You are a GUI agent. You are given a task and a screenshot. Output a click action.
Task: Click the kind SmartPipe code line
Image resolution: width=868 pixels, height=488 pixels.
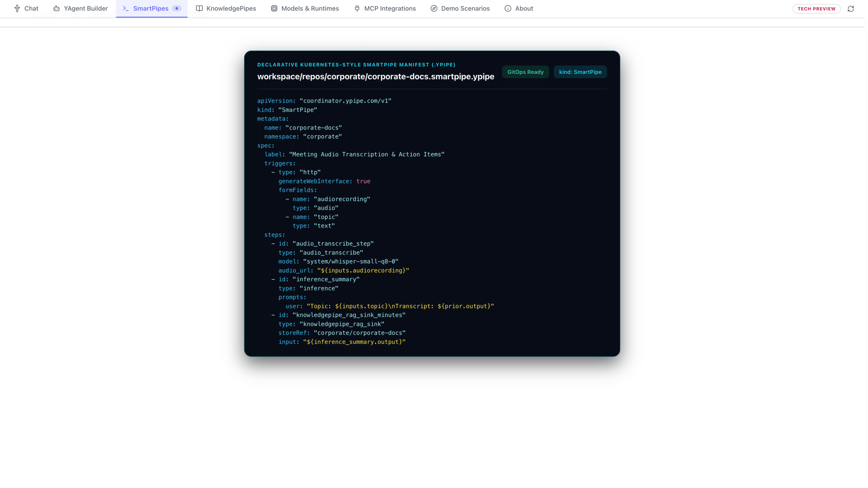[x=287, y=110]
